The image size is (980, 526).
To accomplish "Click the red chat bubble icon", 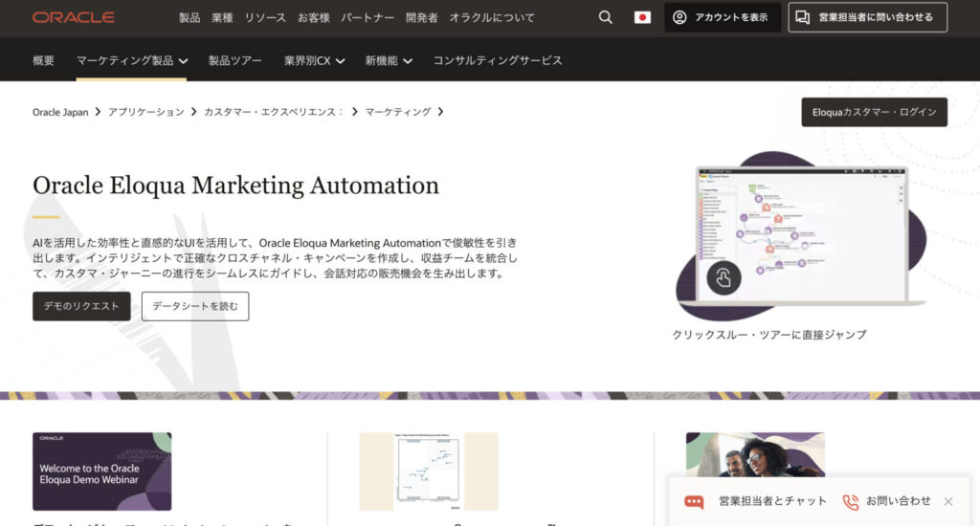I will 694,502.
